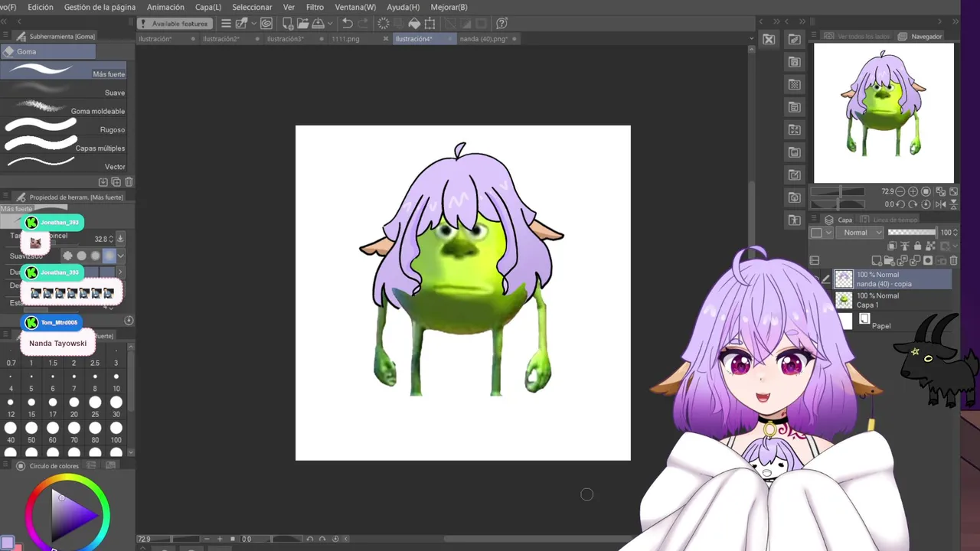Undo the last action

pos(347,24)
